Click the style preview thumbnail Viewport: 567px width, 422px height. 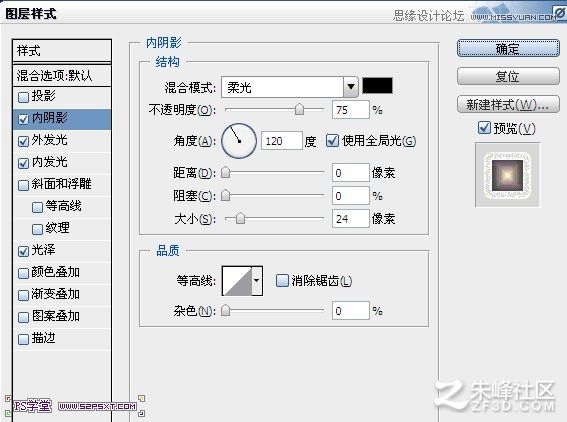click(507, 175)
